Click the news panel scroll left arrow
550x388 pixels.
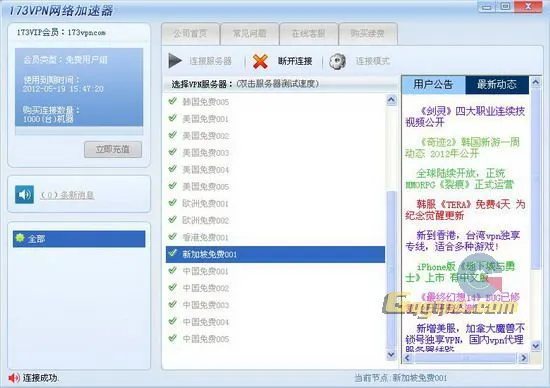[407, 358]
